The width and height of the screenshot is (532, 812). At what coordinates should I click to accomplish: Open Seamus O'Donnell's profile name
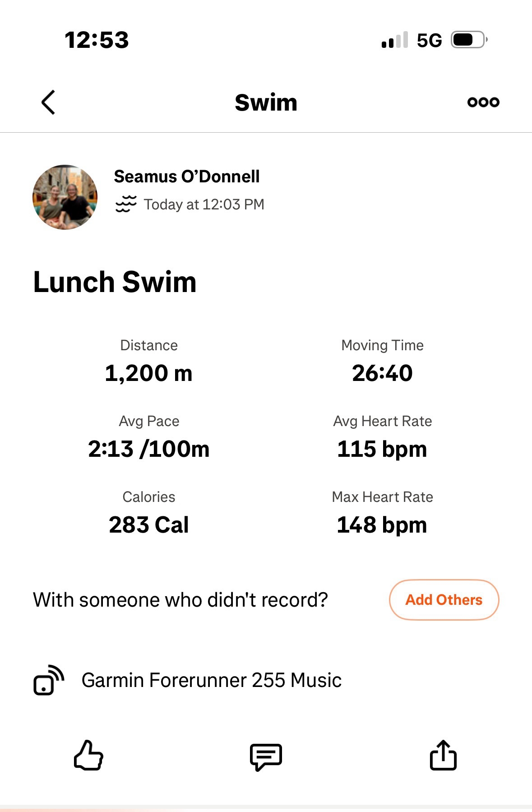point(186,176)
